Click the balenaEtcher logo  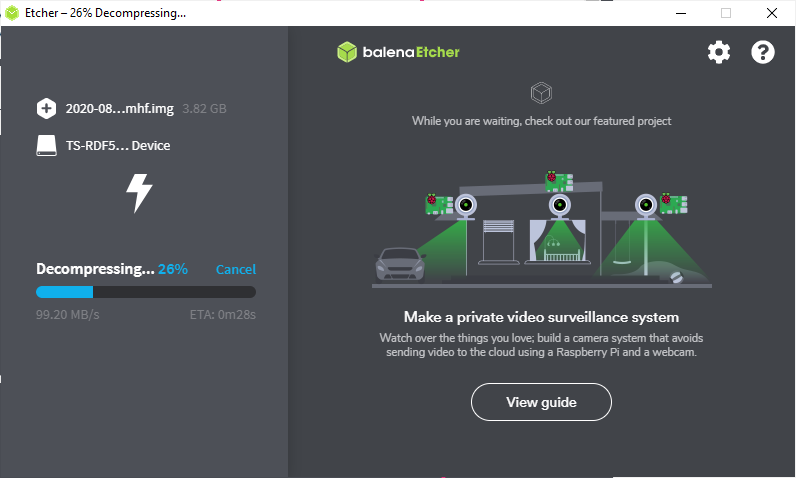coord(399,52)
